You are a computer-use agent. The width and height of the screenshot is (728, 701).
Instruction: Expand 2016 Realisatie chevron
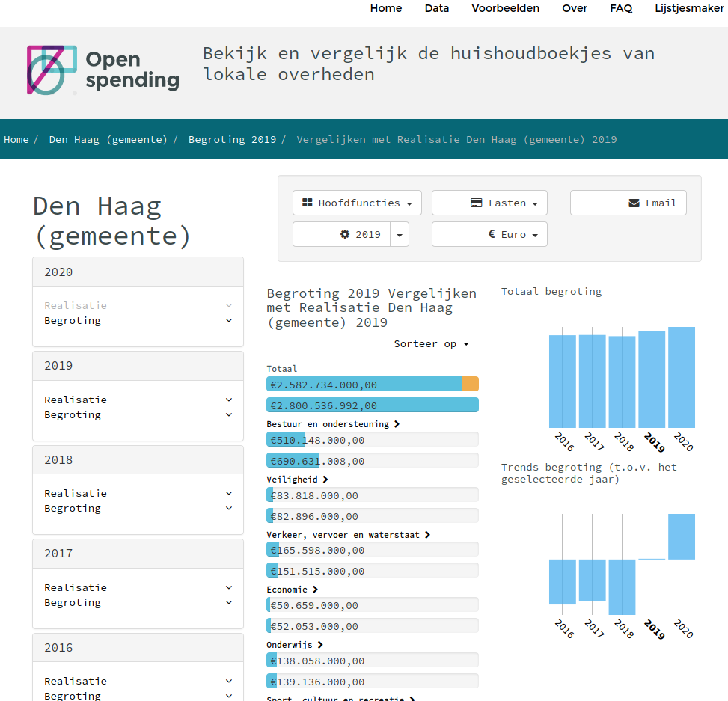pyautogui.click(x=229, y=681)
